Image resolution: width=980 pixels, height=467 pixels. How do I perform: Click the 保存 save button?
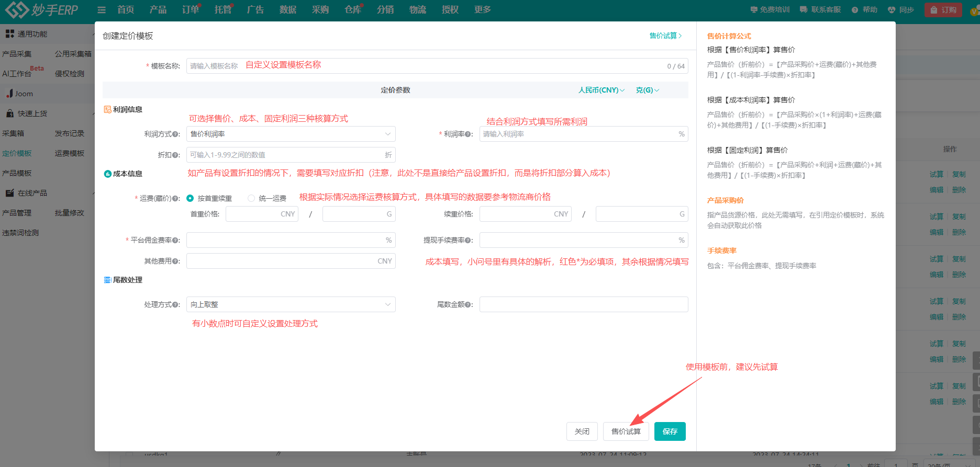(670, 431)
